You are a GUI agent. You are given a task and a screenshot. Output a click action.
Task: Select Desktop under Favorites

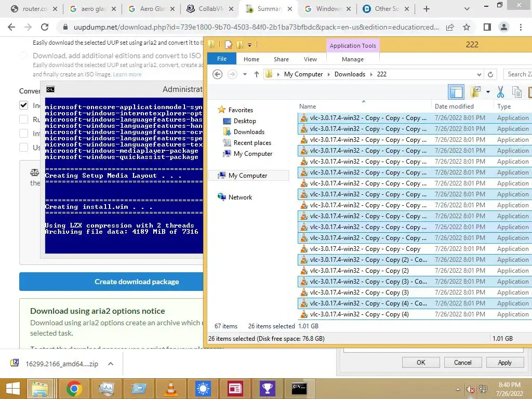[x=244, y=121]
